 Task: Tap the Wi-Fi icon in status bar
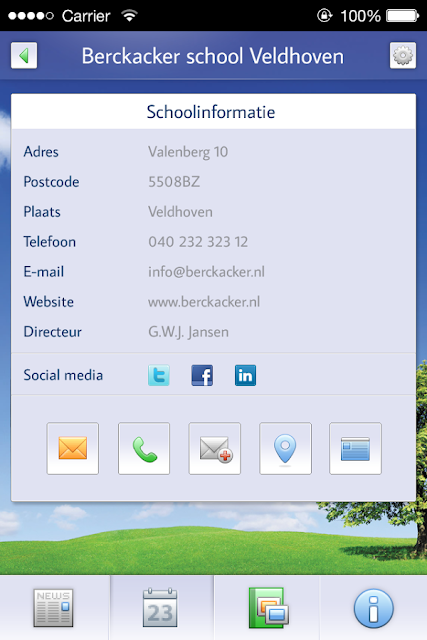(129, 16)
